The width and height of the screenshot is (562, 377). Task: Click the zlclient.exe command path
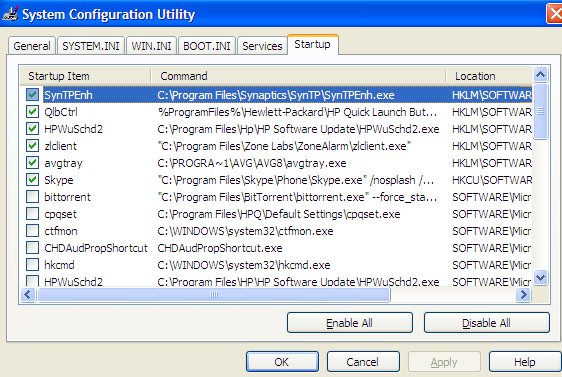(284, 146)
